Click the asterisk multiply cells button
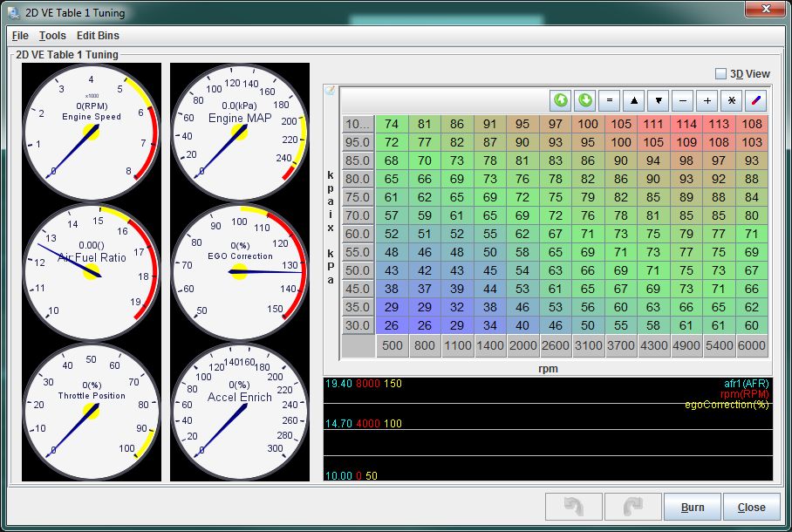The height and width of the screenshot is (532, 792). tap(732, 100)
